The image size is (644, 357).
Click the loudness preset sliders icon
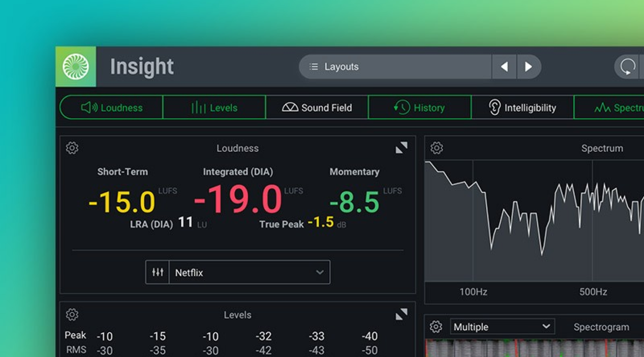[x=157, y=272]
